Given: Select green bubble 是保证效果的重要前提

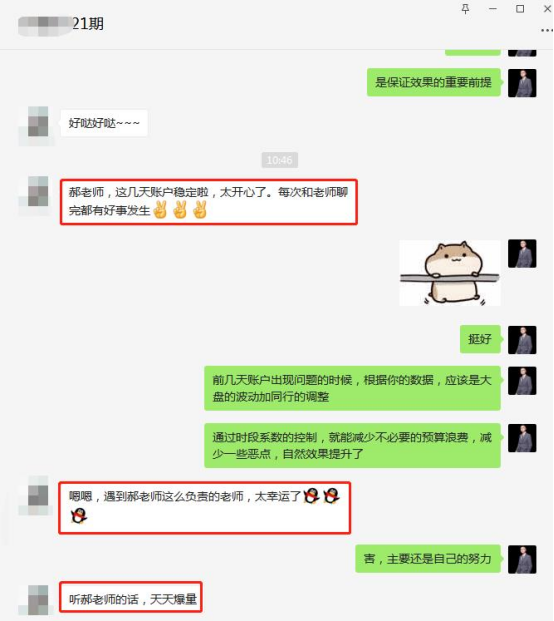Looking at the screenshot, I should (434, 82).
